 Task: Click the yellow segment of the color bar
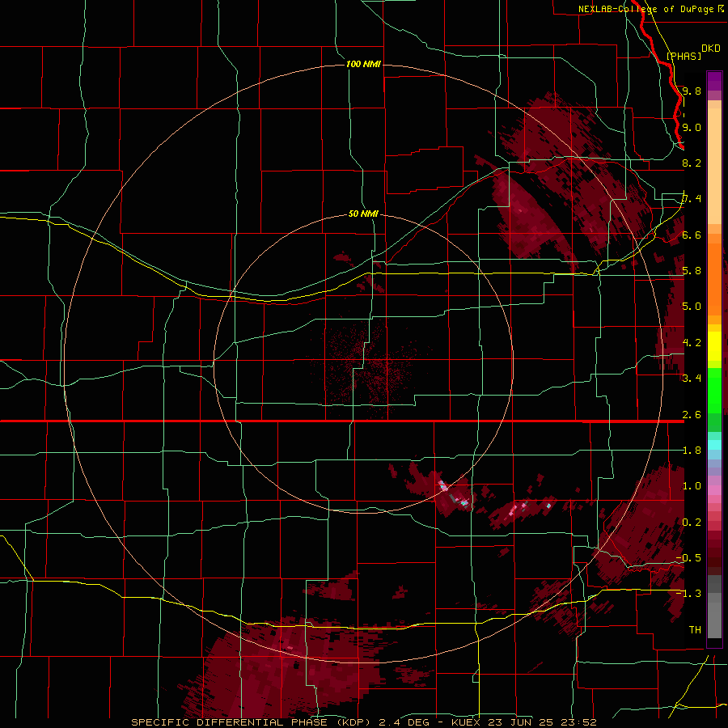coord(714,346)
